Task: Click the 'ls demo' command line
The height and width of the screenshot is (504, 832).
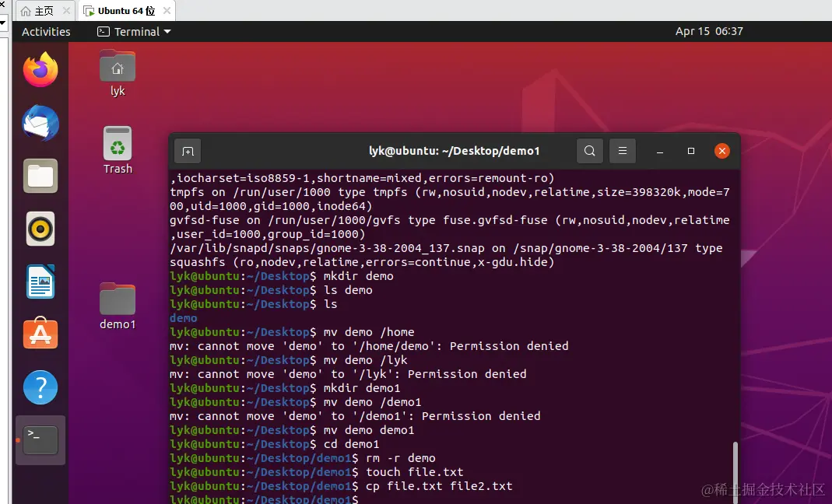Action: [271, 290]
